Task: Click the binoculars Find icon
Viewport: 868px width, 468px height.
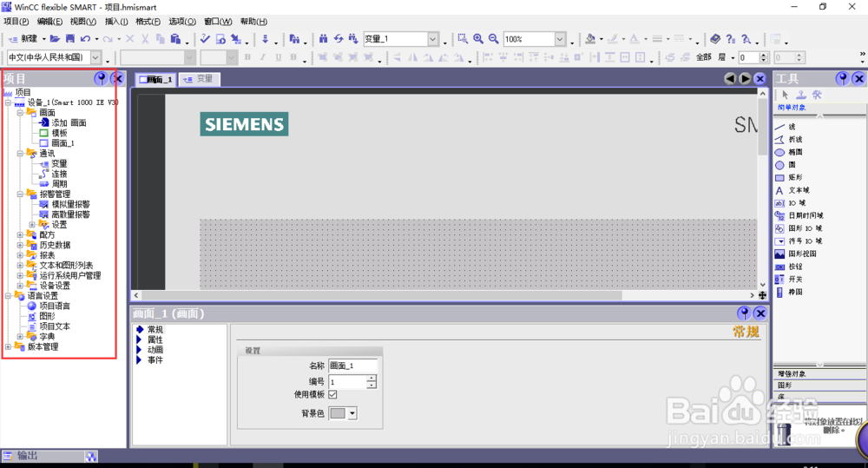Action: (x=323, y=39)
